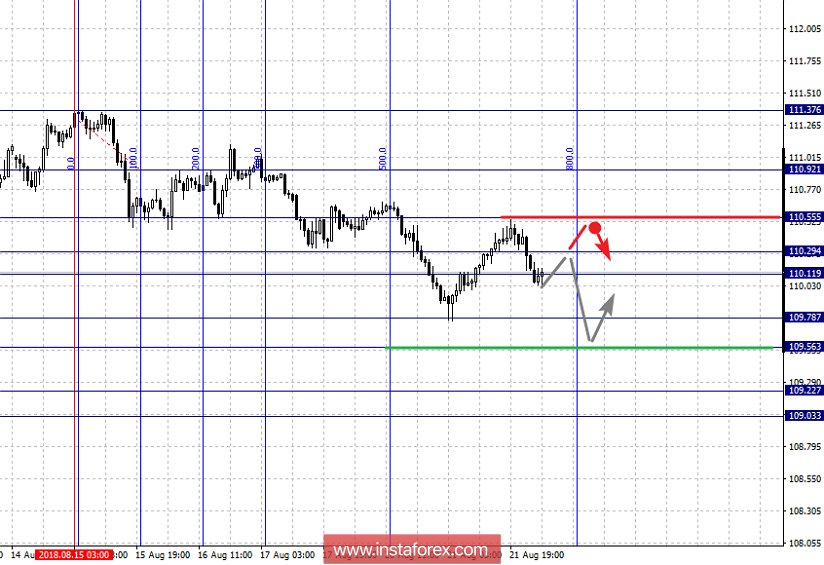Image resolution: width=824 pixels, height=565 pixels.
Task: Click the 108.055 axis price value
Action: pos(805,543)
